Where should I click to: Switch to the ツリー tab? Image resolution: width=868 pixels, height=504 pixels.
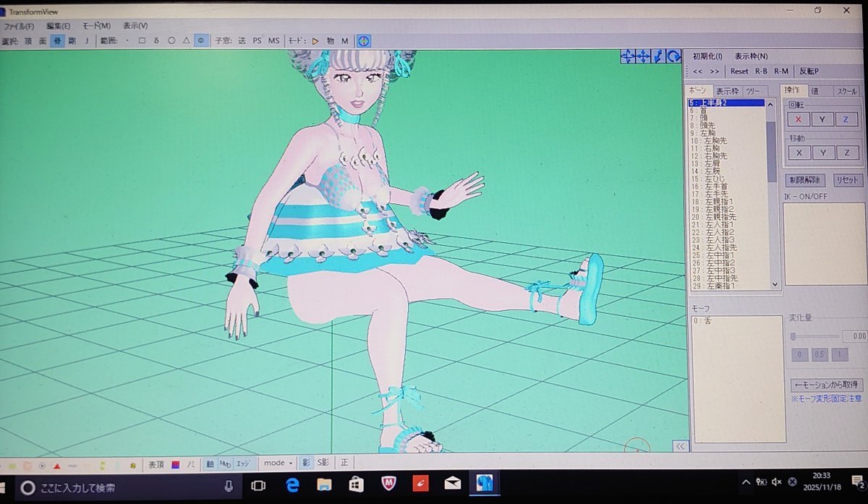pos(753,91)
